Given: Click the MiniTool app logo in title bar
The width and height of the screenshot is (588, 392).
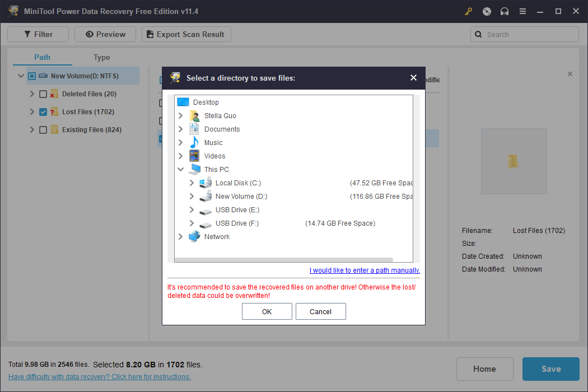Looking at the screenshot, I should click(x=13, y=11).
